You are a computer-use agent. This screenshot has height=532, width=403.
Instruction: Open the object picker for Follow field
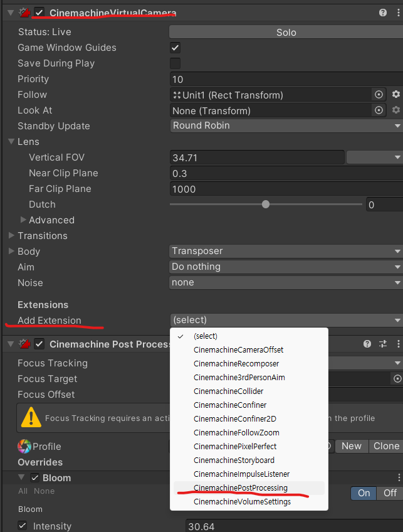click(379, 95)
